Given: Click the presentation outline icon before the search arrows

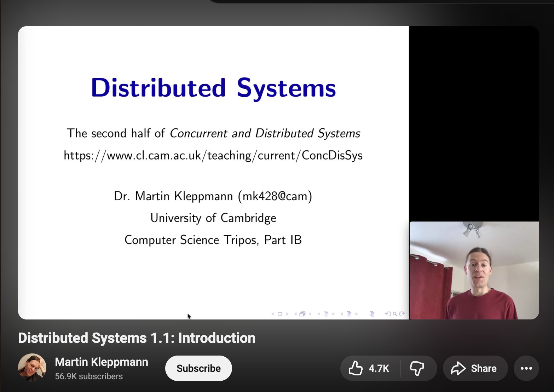Looking at the screenshot, I should tap(372, 314).
